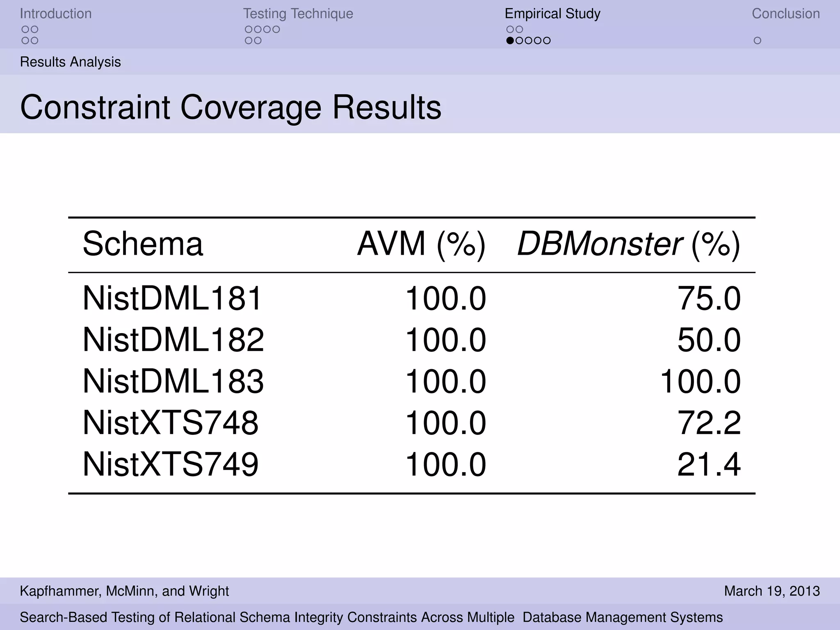The height and width of the screenshot is (630, 840).
Task: Click the AVM 100.0 value for NistXTS748
Action: pos(446,423)
